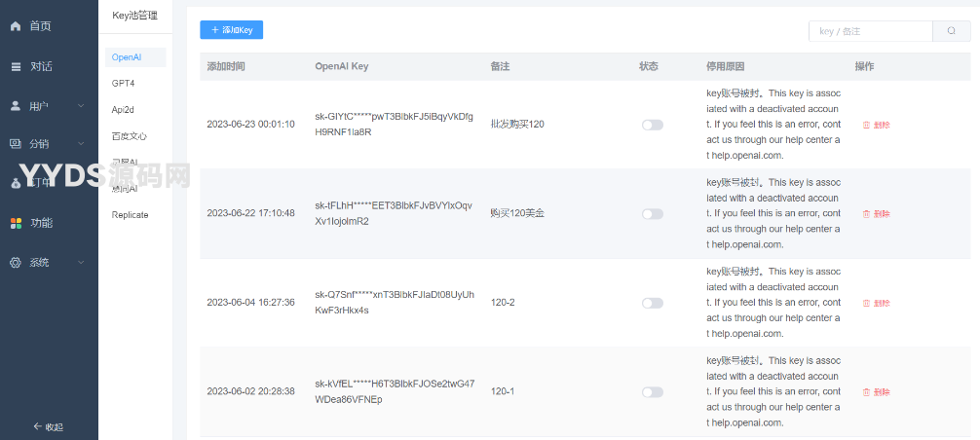This screenshot has height=440, width=980.
Task: Click the 用户 user icon in sidebar
Action: pyautogui.click(x=16, y=105)
